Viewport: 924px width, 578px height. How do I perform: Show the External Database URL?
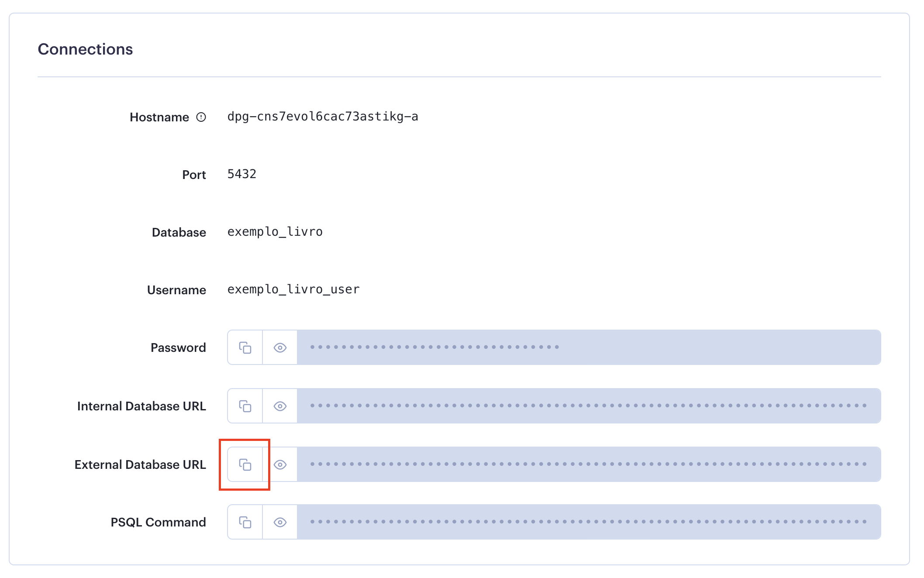[279, 464]
